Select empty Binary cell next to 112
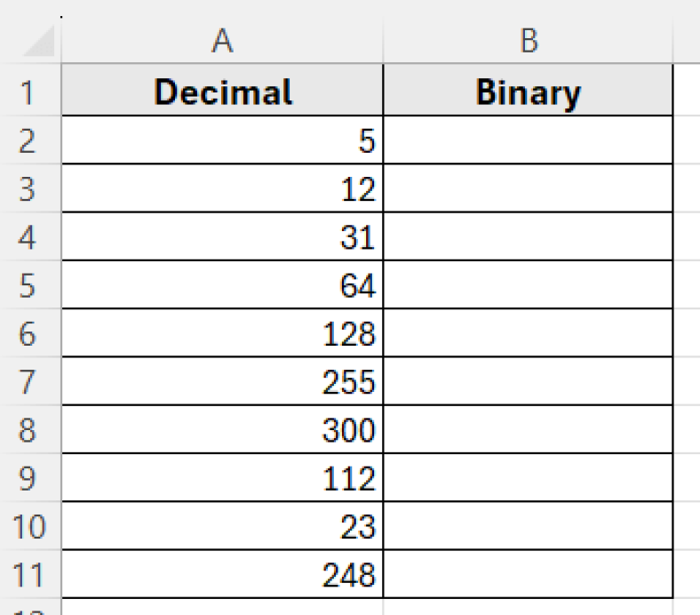 coord(528,480)
